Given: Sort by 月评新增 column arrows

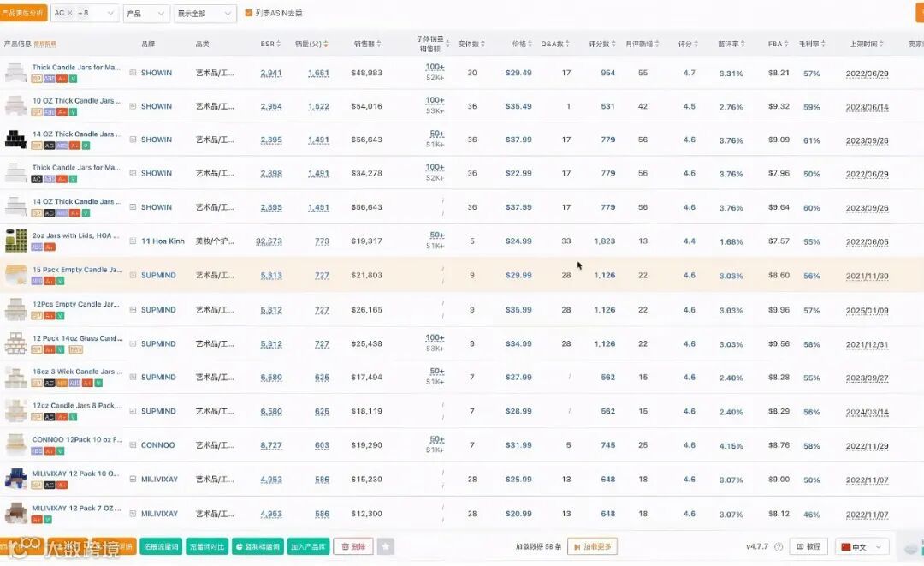Looking at the screenshot, I should click(x=657, y=44).
